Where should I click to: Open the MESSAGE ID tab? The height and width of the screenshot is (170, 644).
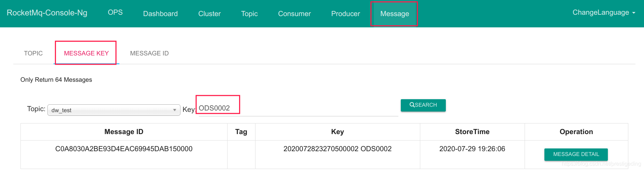point(149,53)
